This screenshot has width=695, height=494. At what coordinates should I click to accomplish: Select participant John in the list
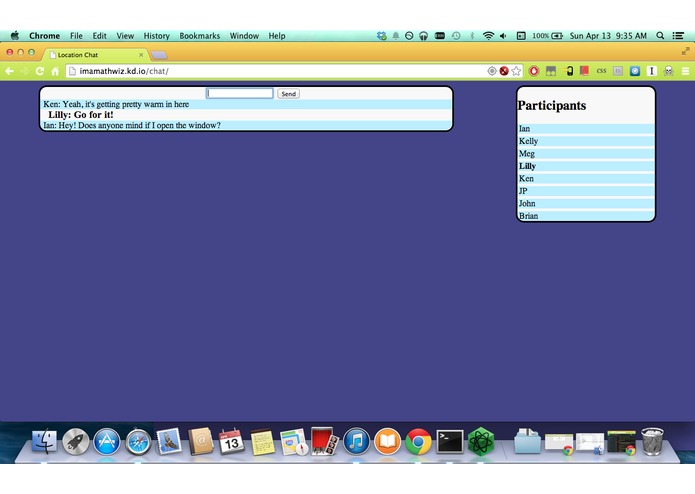click(586, 203)
